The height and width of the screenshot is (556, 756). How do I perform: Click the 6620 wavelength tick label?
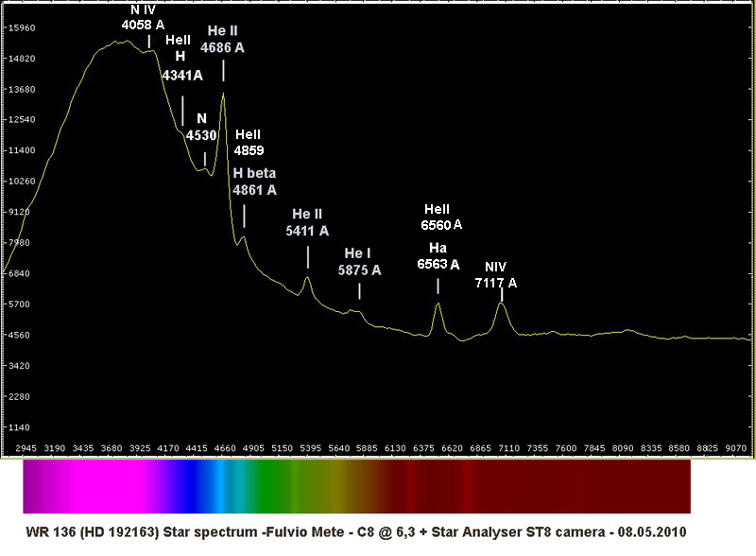pos(453,448)
